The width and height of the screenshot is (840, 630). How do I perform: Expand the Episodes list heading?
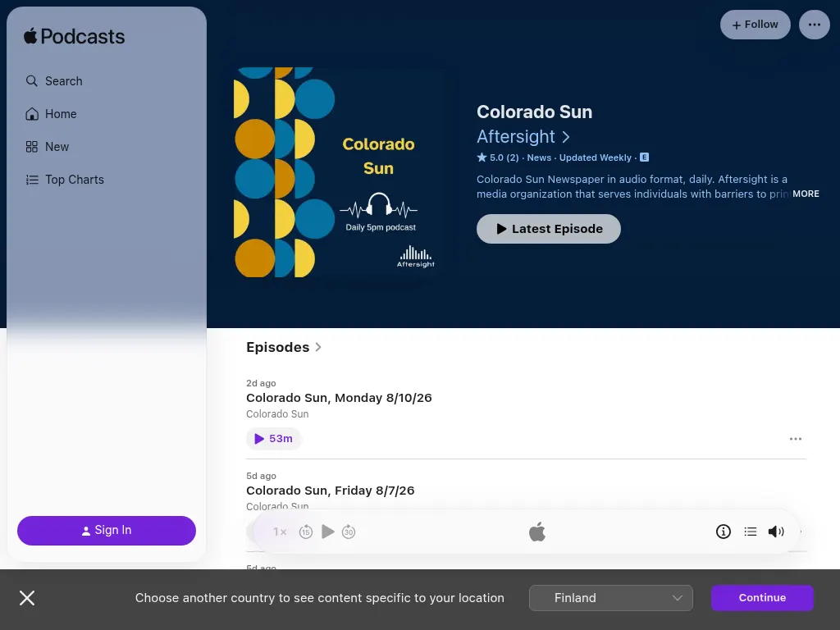click(x=284, y=347)
